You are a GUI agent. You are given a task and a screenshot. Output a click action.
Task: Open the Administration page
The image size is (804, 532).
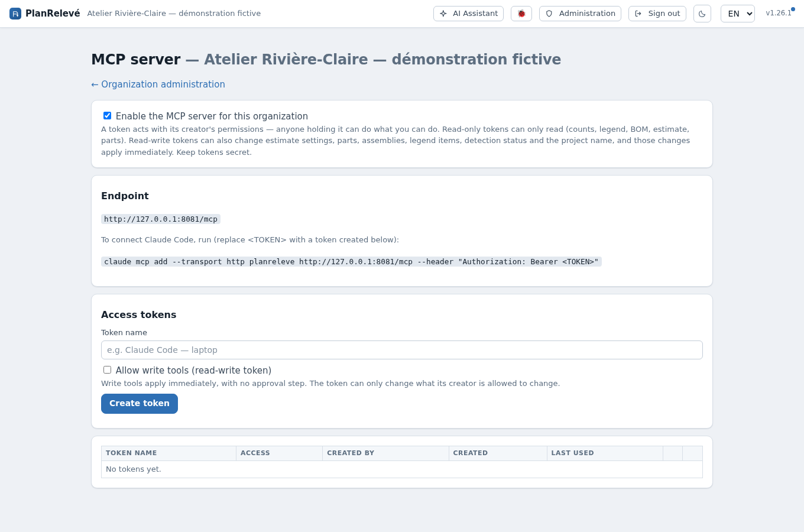coord(580,14)
